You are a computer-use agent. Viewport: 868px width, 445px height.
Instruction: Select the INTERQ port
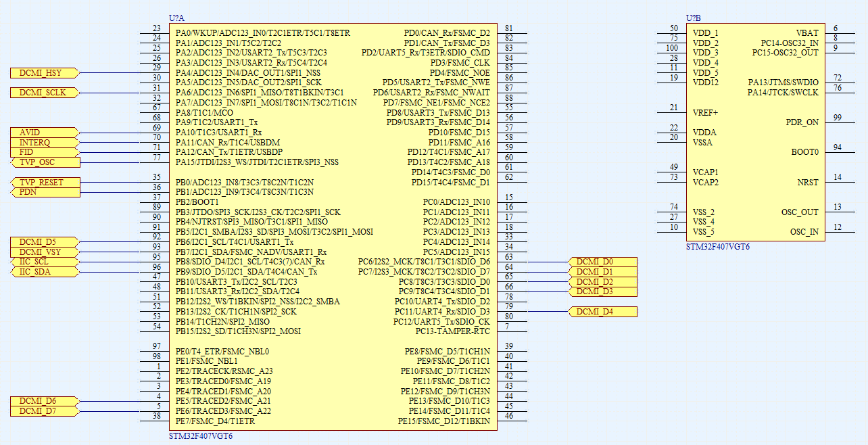pyautogui.click(x=45, y=143)
